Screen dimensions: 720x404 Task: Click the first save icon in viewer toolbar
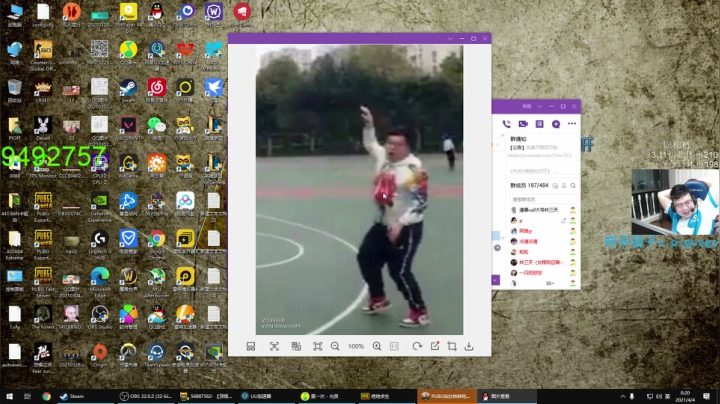point(251,346)
